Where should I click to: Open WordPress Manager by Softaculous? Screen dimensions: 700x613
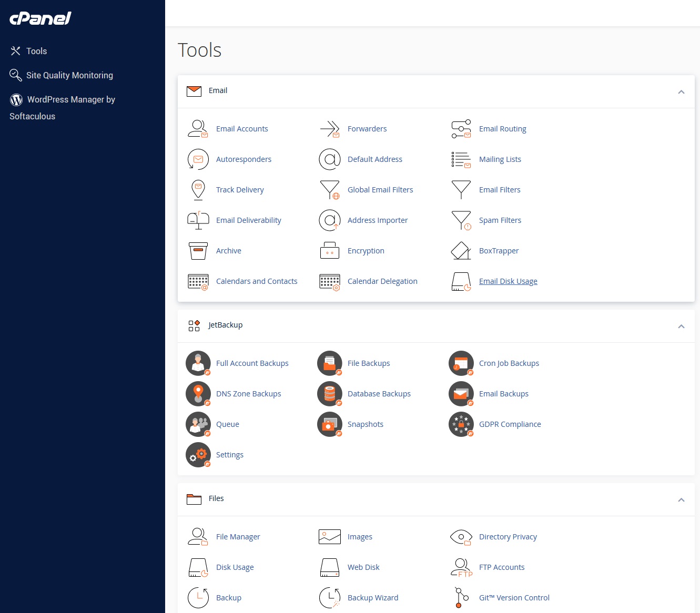pos(70,100)
